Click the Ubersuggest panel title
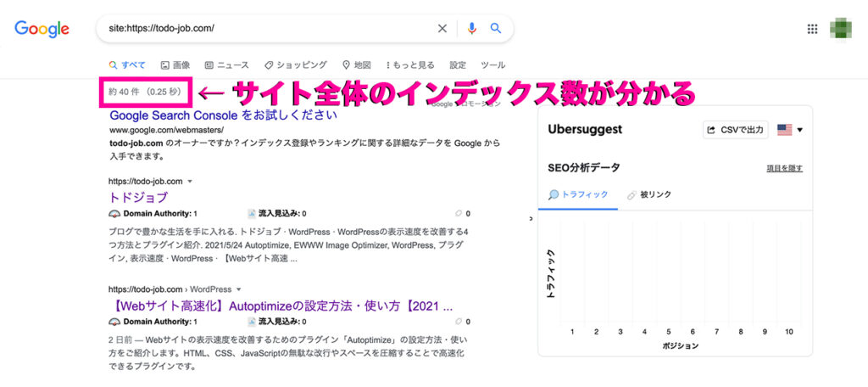 585,130
